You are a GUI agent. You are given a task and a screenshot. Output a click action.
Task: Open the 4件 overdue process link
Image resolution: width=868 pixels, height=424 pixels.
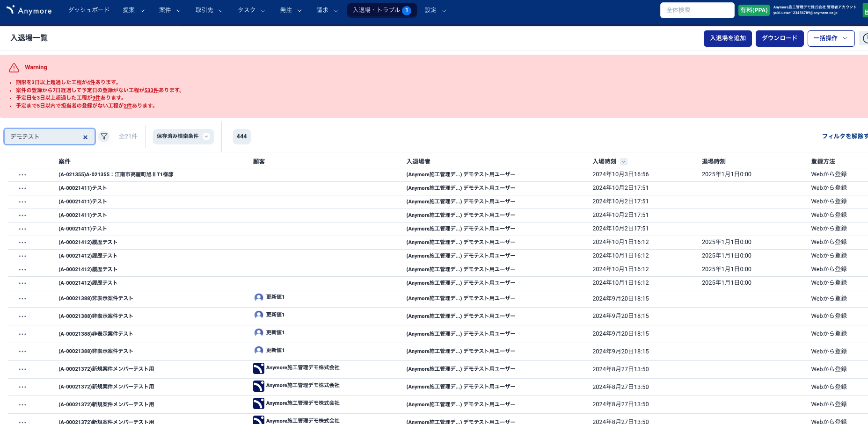click(x=91, y=82)
